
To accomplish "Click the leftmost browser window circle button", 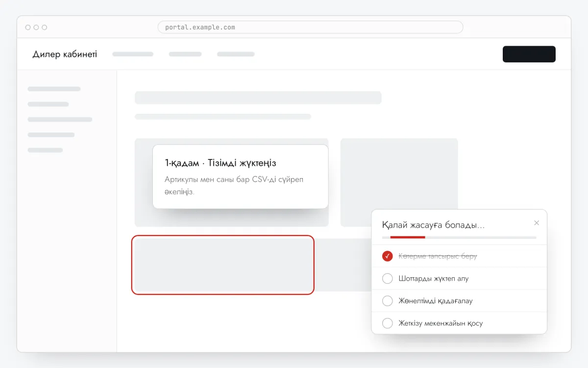I will coord(27,27).
